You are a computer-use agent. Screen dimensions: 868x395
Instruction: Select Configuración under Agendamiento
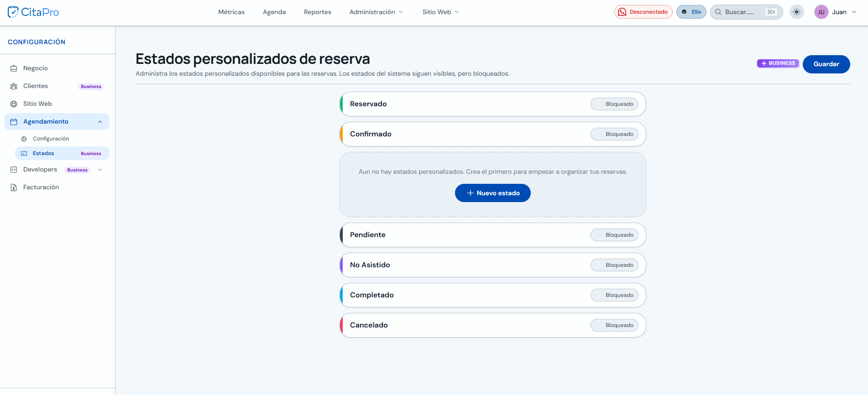pyautogui.click(x=62, y=139)
